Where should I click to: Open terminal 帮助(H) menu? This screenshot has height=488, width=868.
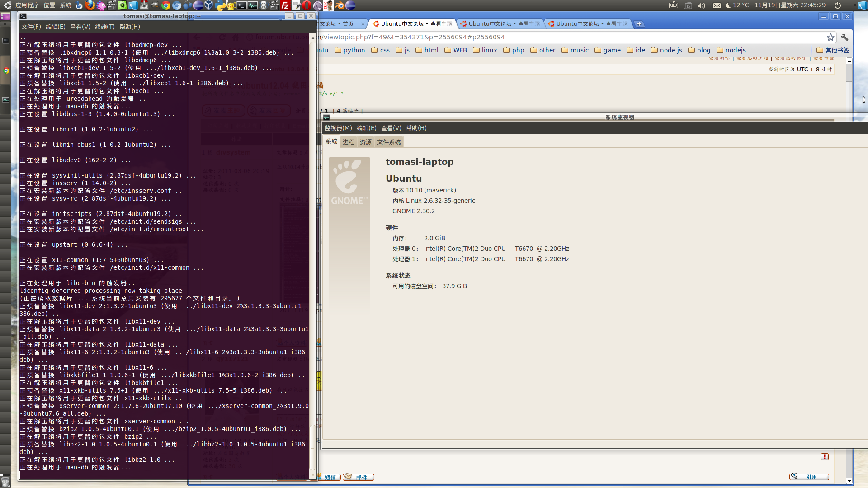pyautogui.click(x=130, y=27)
